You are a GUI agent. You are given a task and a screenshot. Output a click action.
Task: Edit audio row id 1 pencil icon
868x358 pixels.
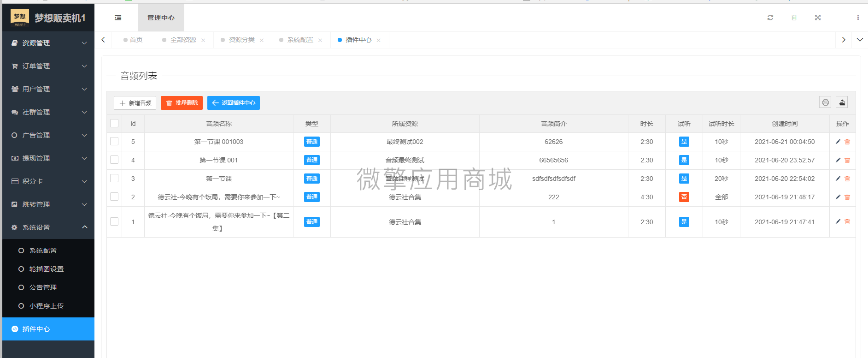[838, 221]
